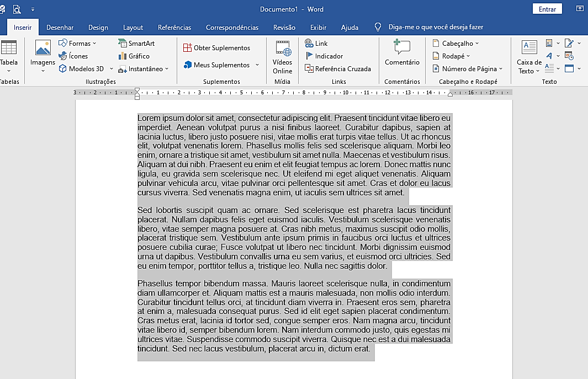The height and width of the screenshot is (379, 588).
Task: Expand the Cabeçalho header menu
Action: 477,44
